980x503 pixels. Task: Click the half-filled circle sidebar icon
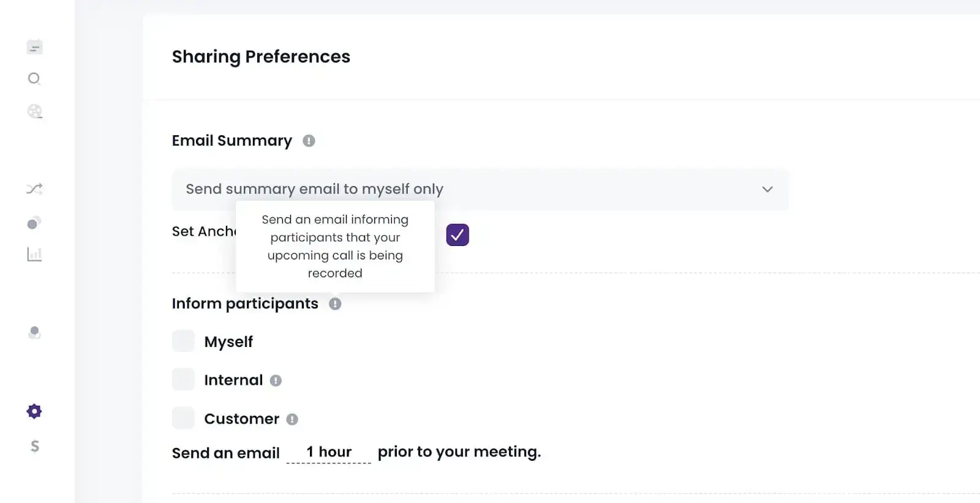pos(34,222)
